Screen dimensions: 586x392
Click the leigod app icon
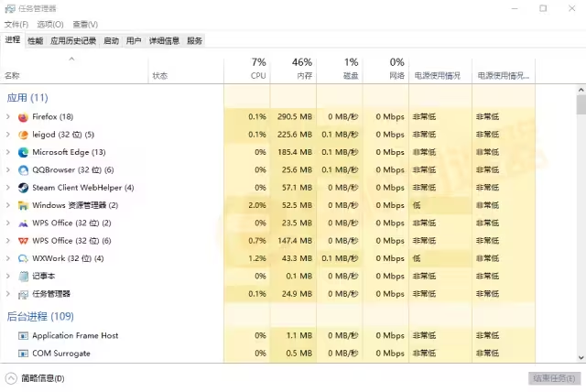coord(23,135)
